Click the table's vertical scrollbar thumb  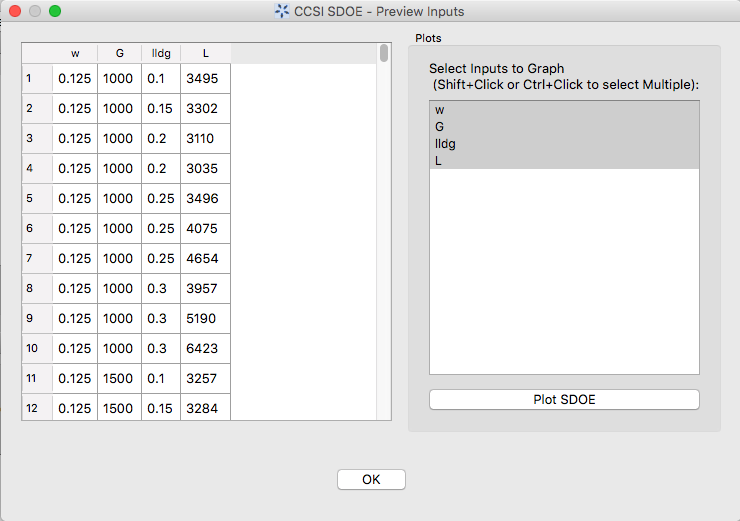384,53
